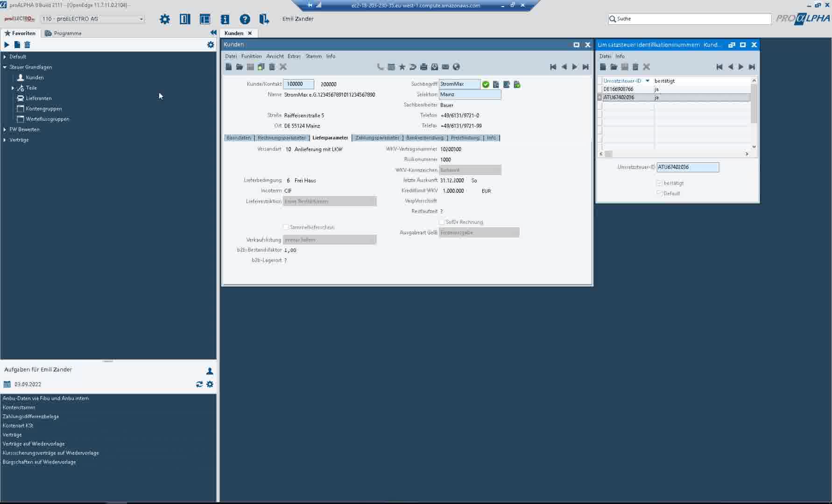The width and height of the screenshot is (832, 504).
Task: Expand the Verträge tree node
Action: pos(5,140)
